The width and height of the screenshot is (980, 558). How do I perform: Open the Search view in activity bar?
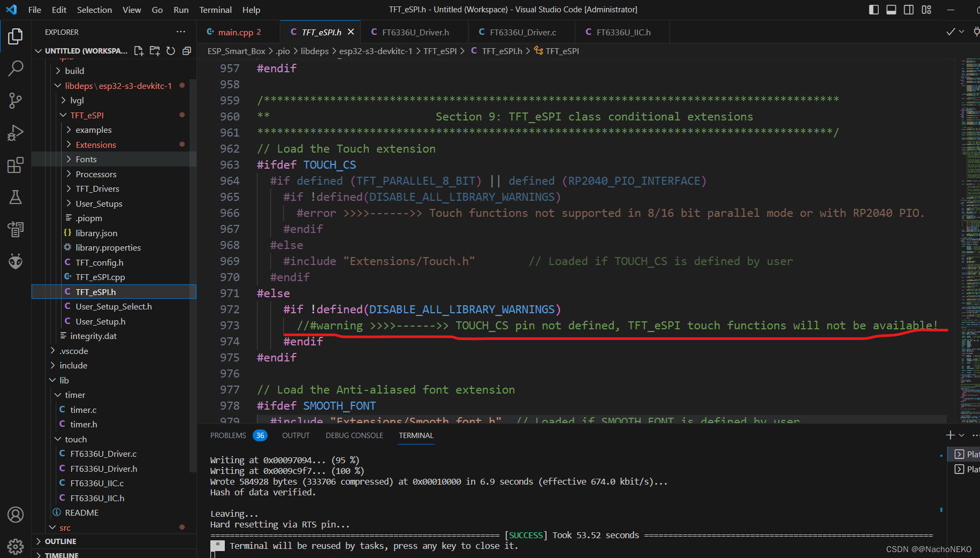coord(16,68)
